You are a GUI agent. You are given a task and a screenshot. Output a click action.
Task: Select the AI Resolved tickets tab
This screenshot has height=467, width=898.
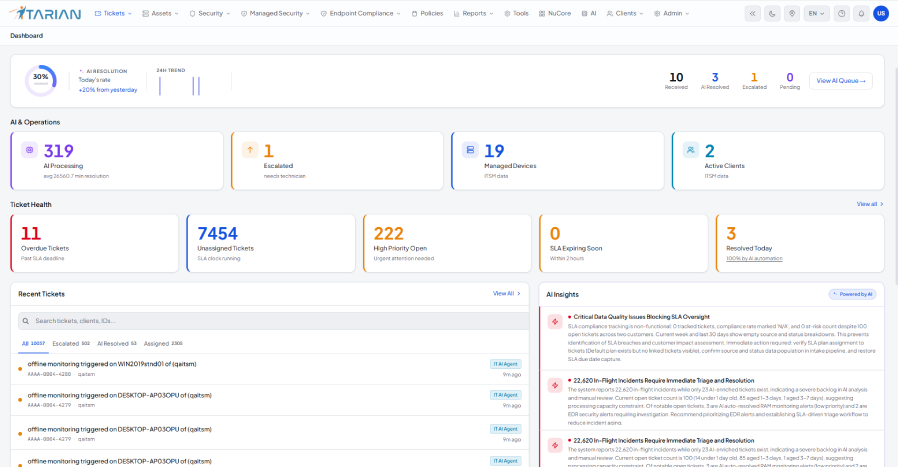tap(117, 344)
